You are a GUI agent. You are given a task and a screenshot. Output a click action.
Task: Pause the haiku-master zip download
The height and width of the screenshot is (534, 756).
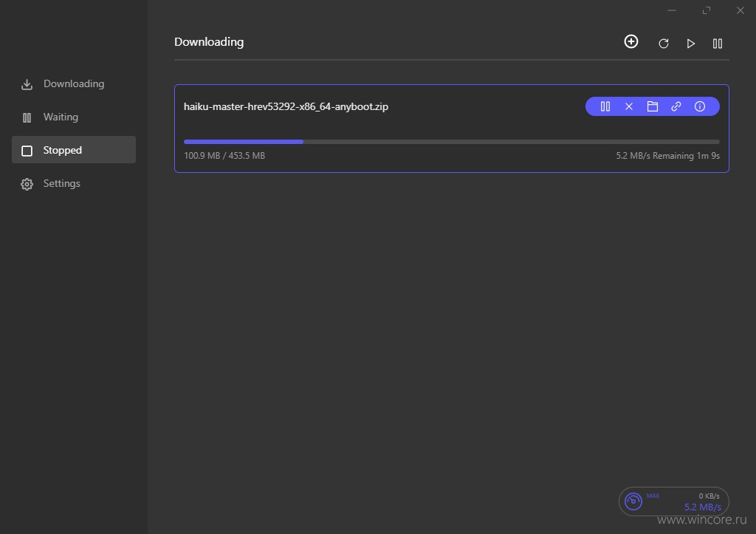tap(605, 106)
